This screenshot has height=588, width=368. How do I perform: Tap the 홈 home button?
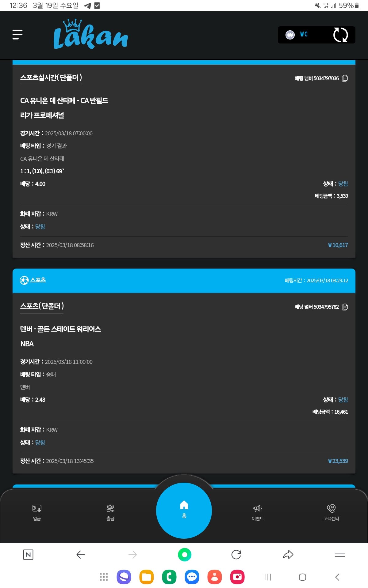[x=184, y=510]
